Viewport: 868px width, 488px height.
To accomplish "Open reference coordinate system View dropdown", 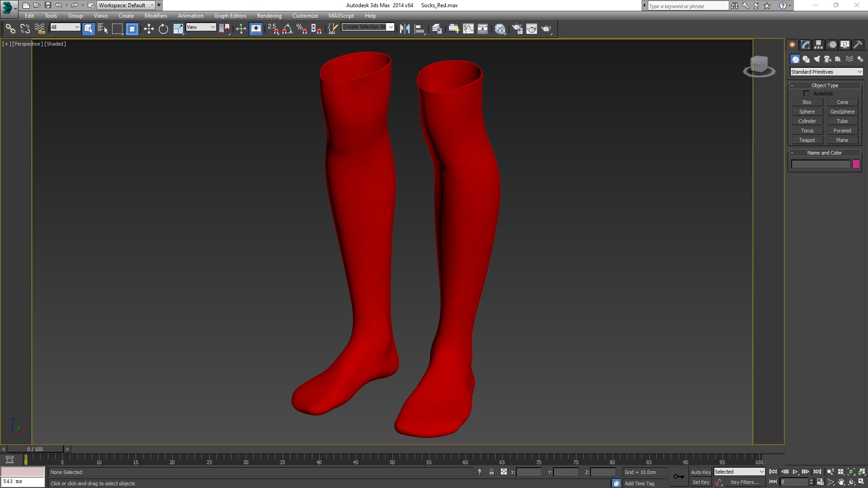I will (x=201, y=27).
